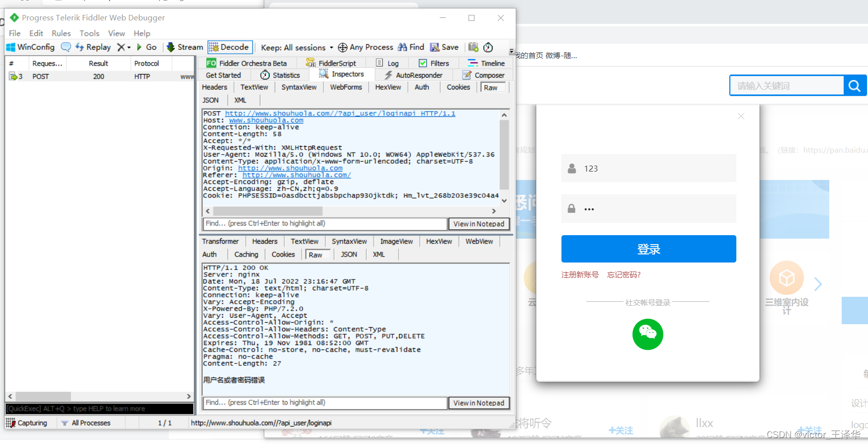Click request View in Notepad button
The image size is (868, 444).
[478, 224]
